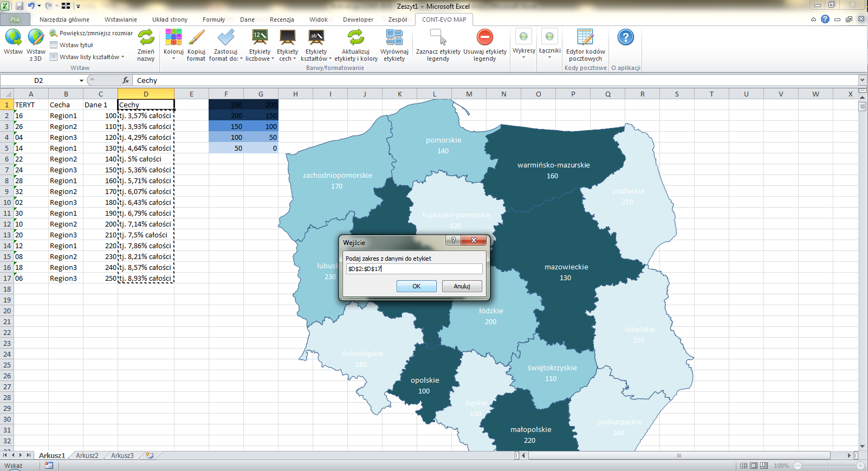The height and width of the screenshot is (471, 868).
Task: Select row 5 header
Action: [7, 148]
